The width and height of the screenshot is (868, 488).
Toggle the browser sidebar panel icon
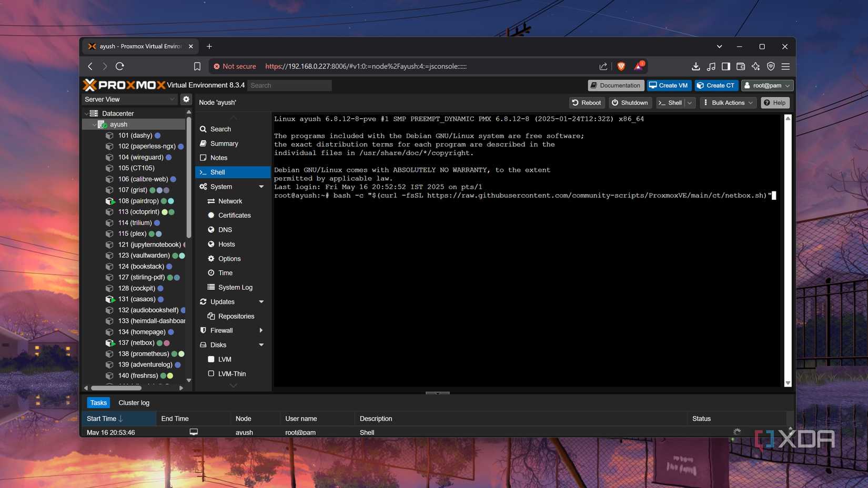[726, 66]
